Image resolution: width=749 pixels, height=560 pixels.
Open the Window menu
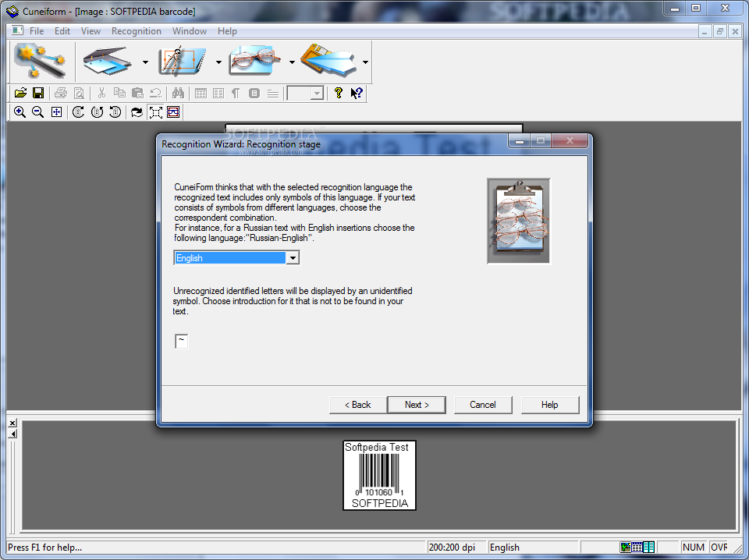click(x=189, y=31)
